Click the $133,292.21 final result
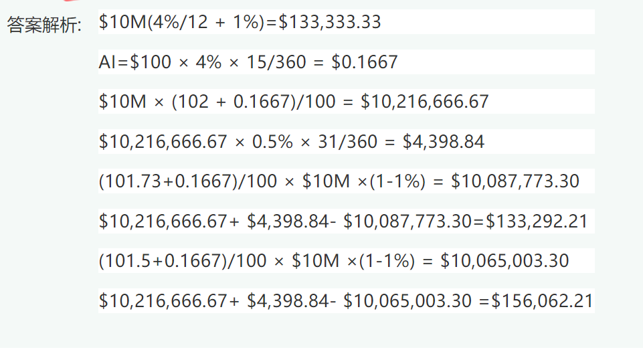The height and width of the screenshot is (364, 643). click(x=537, y=221)
